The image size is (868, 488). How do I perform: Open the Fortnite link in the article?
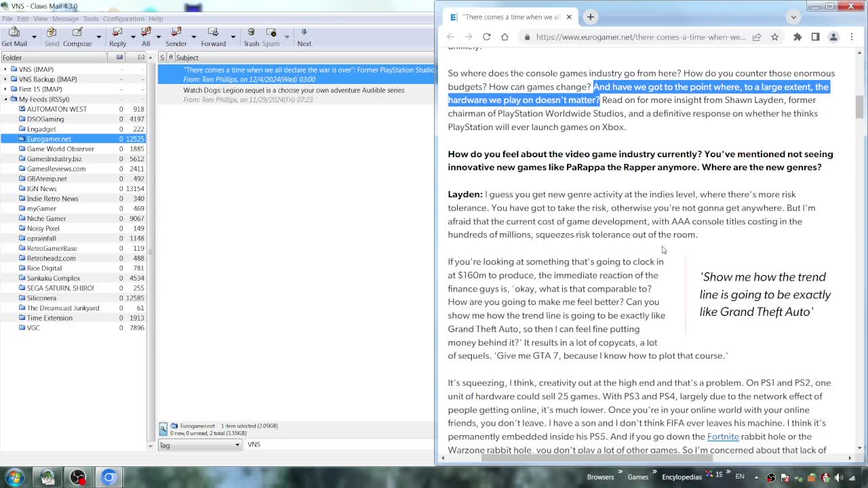723,436
